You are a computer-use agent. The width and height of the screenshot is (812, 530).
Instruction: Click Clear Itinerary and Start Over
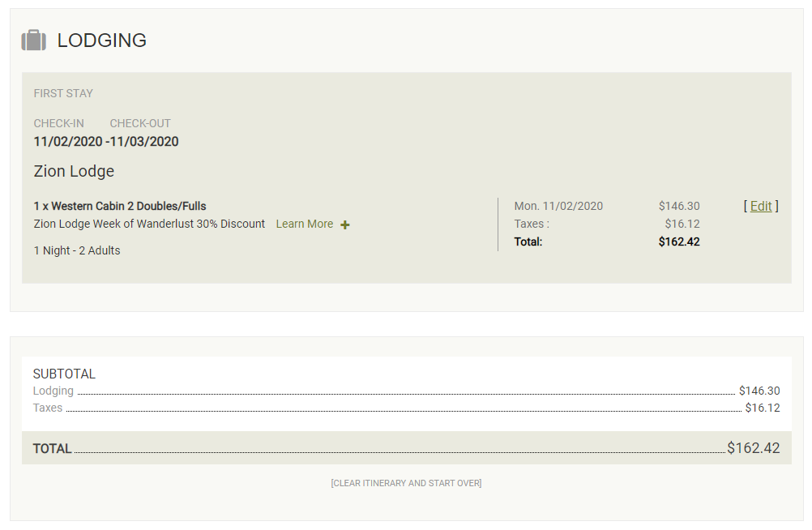point(406,483)
